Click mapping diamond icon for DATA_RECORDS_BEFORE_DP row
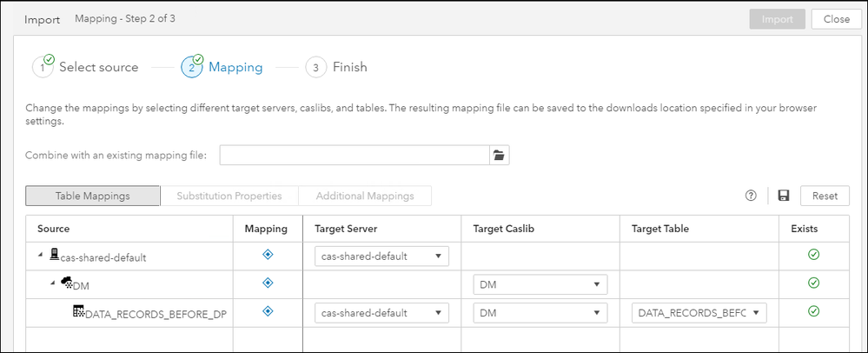 (268, 311)
